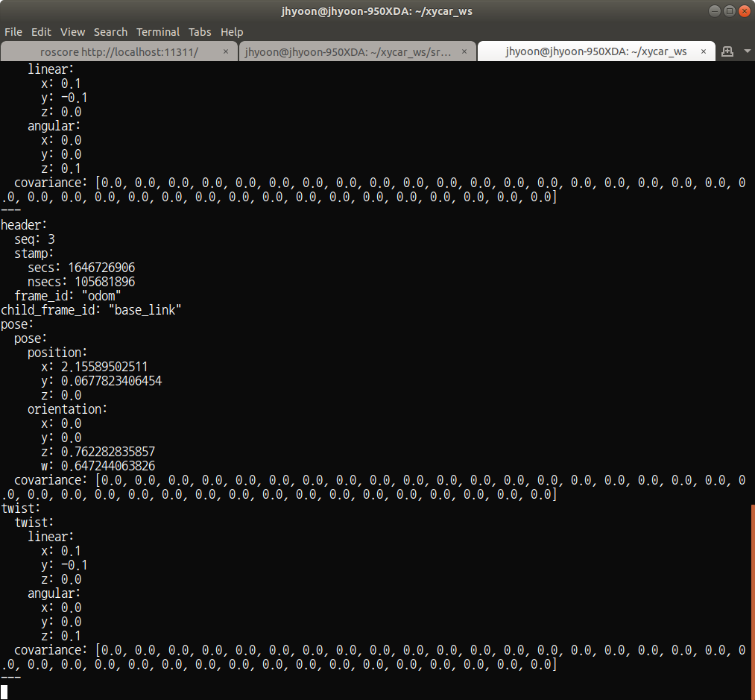
Task: Click the terminal scrollbar thumb
Action: pyautogui.click(x=753, y=602)
